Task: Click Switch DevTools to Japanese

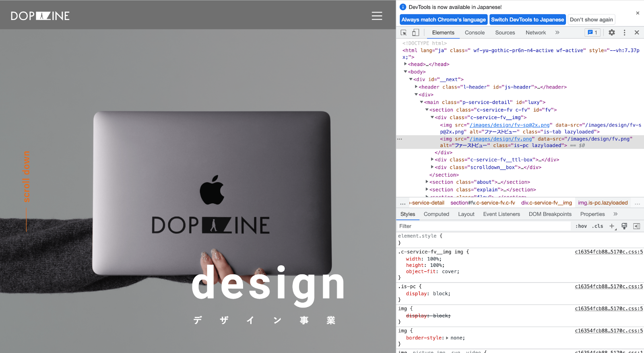Action: pyautogui.click(x=527, y=19)
